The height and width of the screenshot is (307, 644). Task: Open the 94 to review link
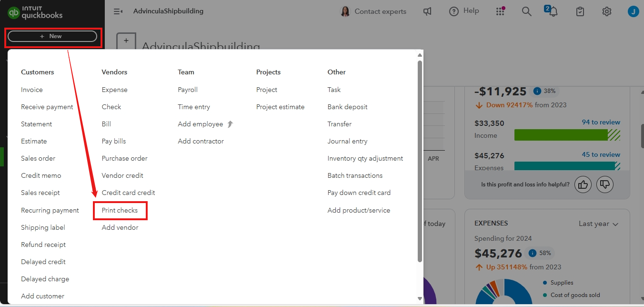601,122
